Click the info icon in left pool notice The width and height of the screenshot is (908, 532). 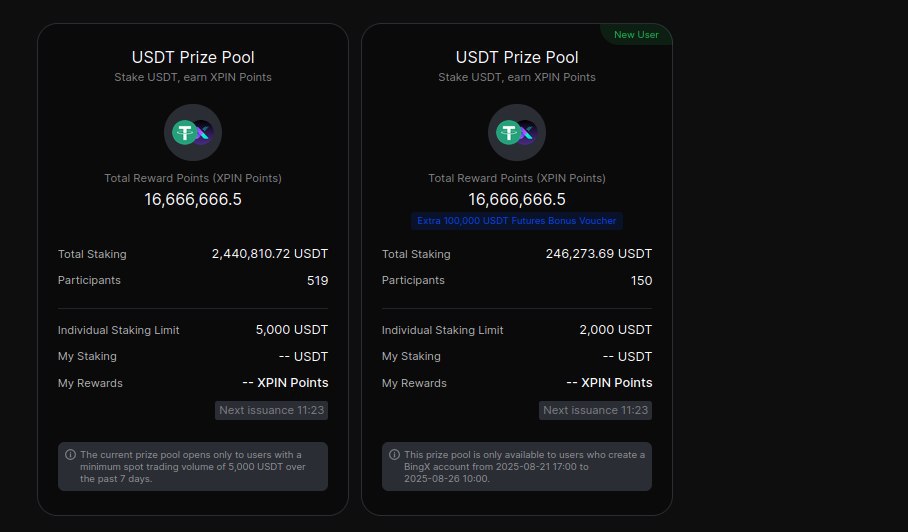point(70,455)
